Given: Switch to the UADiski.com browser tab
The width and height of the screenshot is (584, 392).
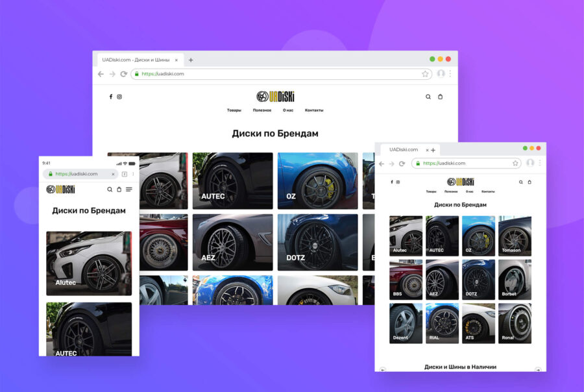Looking at the screenshot, I should (136, 59).
